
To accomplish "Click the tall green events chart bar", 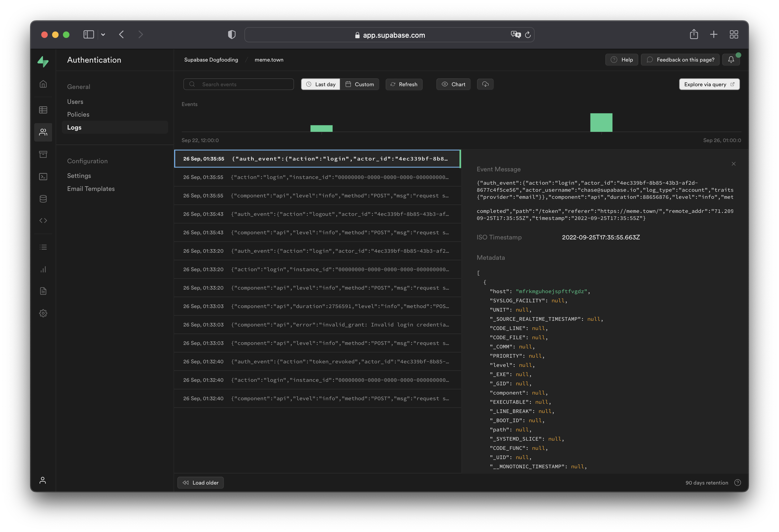I will pos(601,123).
